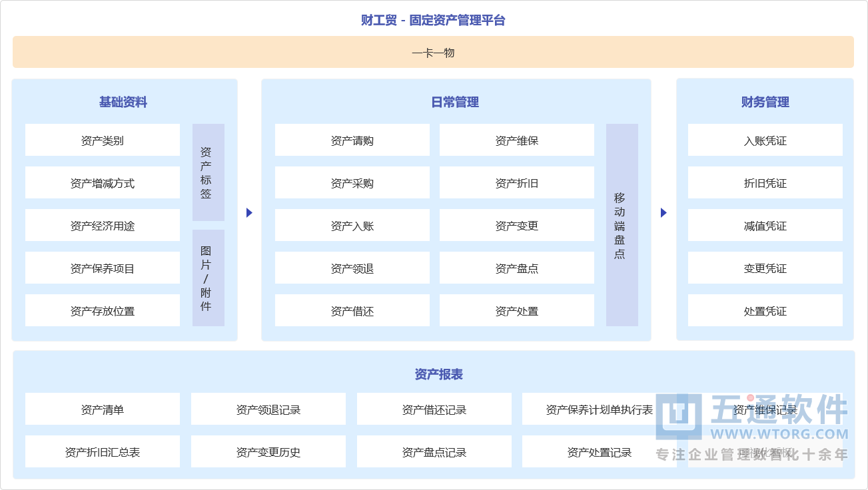Click the 资产报表 section heading
868x490 pixels.
click(x=438, y=374)
